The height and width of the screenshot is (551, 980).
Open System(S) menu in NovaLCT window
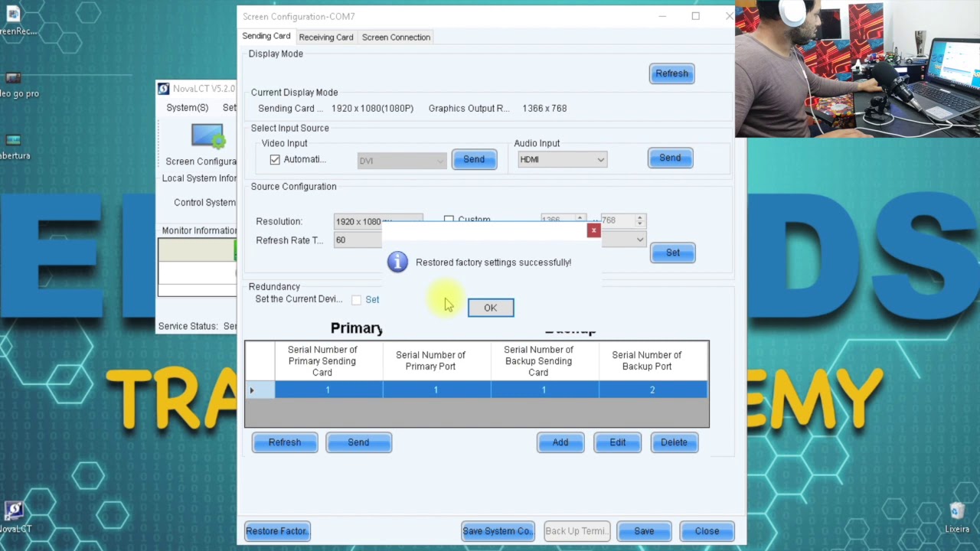click(x=187, y=108)
